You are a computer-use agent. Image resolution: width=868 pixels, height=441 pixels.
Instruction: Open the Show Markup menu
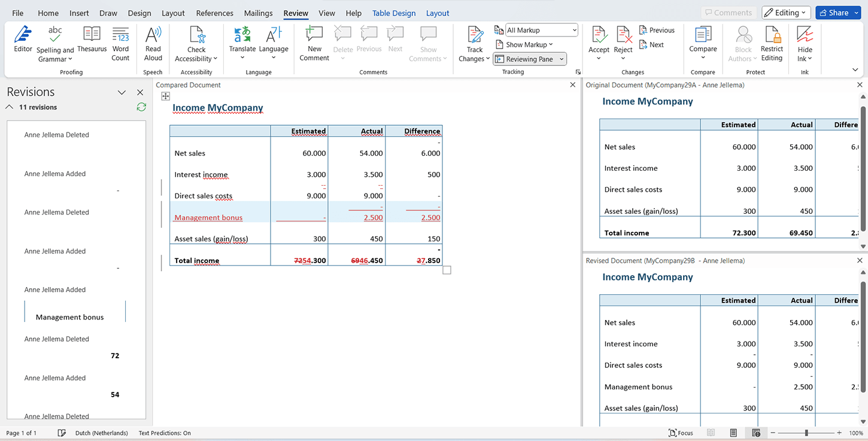(524, 44)
